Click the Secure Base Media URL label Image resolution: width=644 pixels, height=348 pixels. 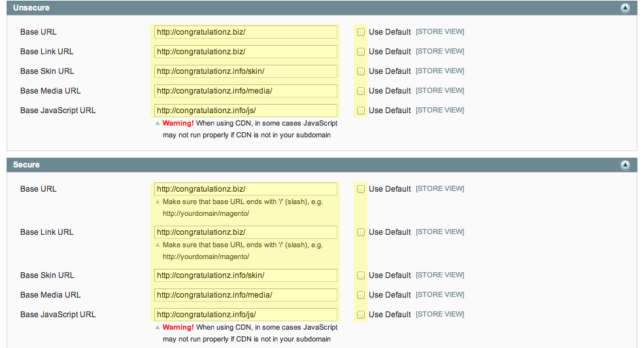(x=50, y=295)
